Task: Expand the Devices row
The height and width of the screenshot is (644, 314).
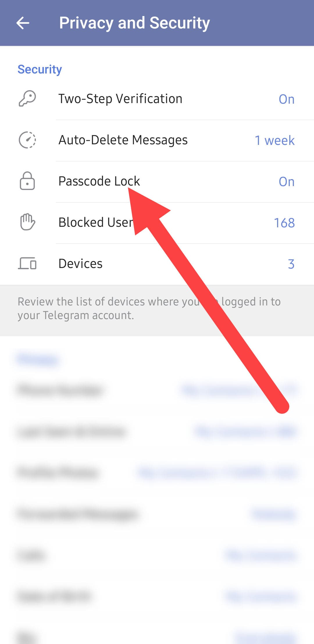Action: (x=80, y=264)
